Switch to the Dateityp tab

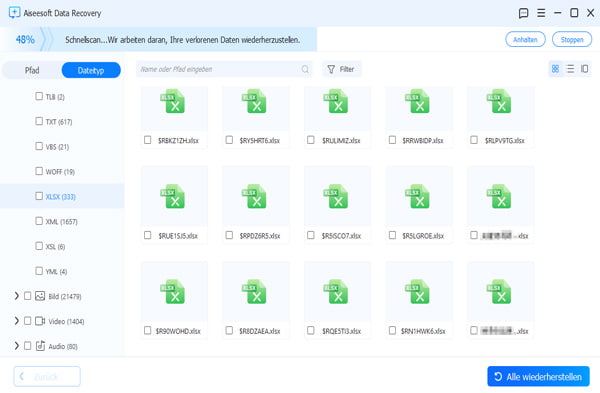tap(91, 70)
